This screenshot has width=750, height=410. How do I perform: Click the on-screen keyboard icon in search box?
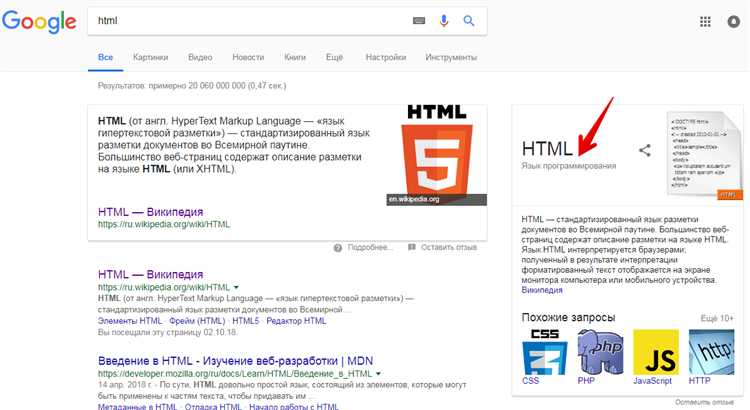(419, 21)
